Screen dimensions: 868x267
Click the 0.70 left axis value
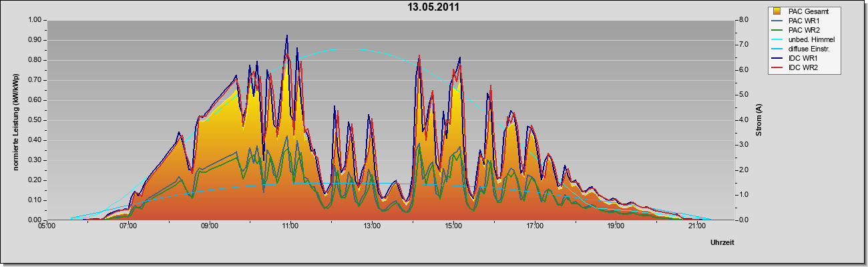pyautogui.click(x=35, y=80)
